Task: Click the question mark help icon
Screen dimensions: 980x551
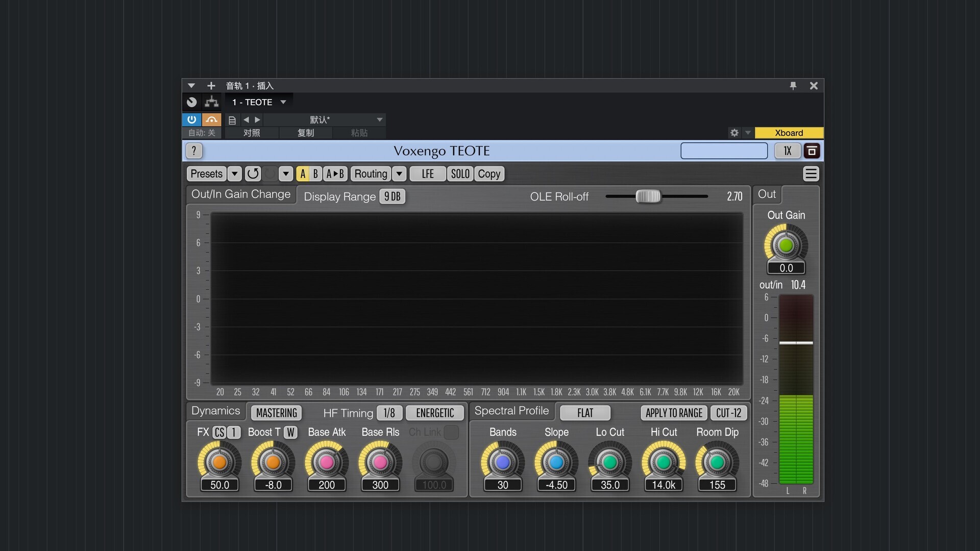Action: [194, 151]
